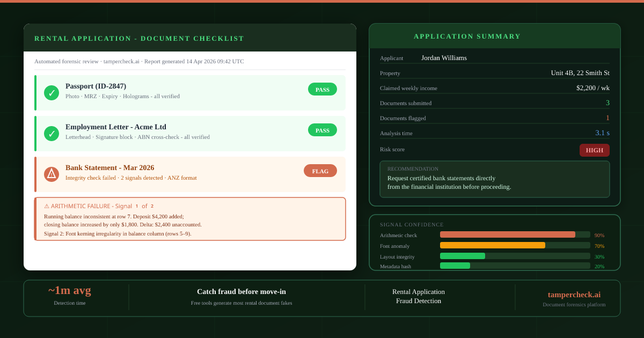Click the PASS badge on Passport row

323,89
